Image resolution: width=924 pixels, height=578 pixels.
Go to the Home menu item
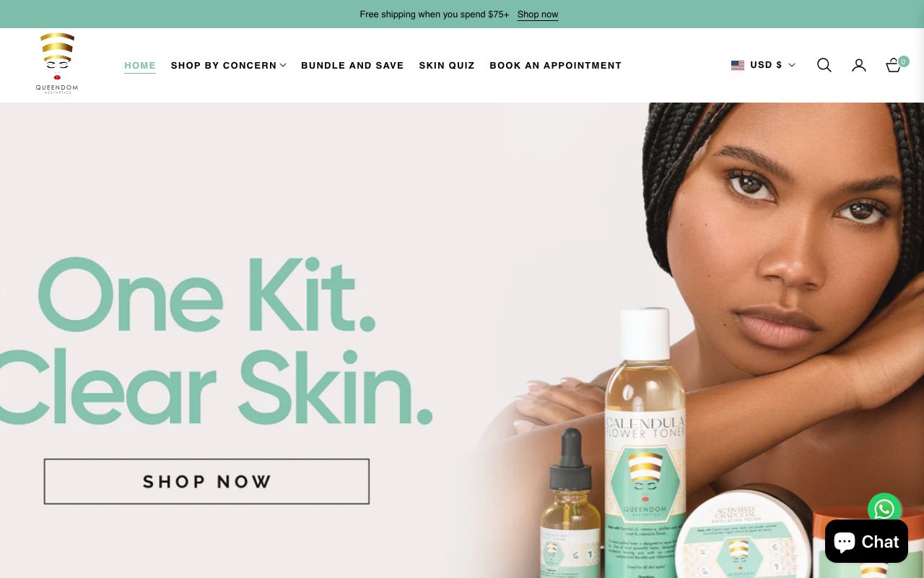(x=140, y=65)
